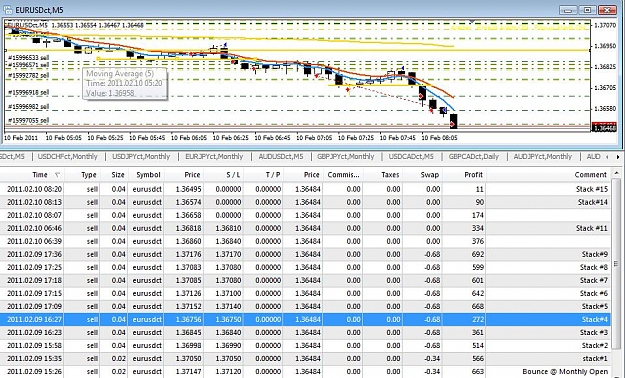Click order line label #15997055 sell
The width and height of the screenshot is (625, 378).
pyautogui.click(x=28, y=120)
